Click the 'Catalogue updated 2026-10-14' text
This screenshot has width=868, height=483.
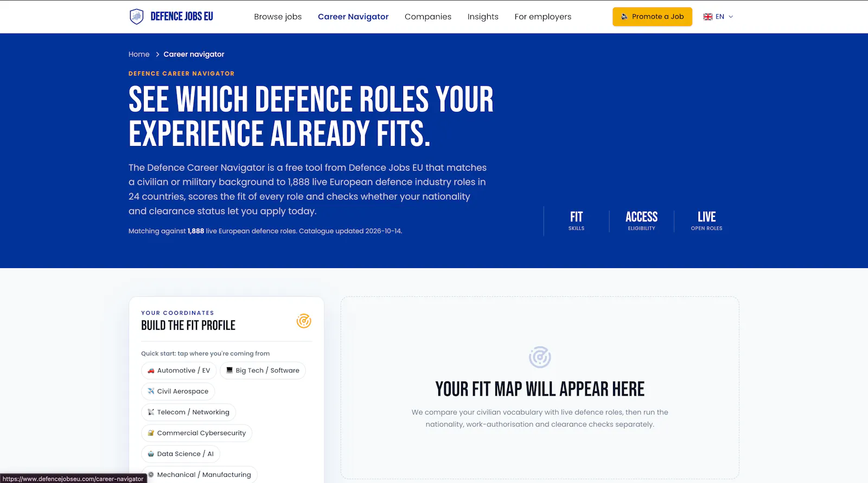350,231
